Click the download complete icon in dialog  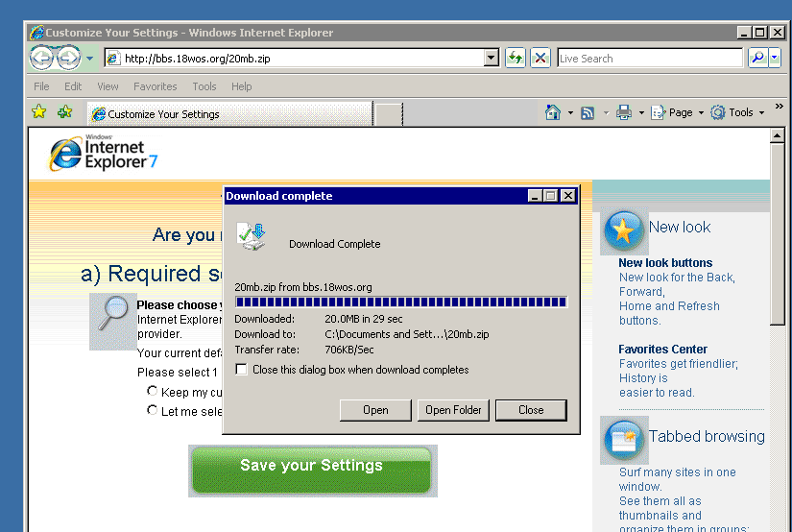(x=251, y=236)
